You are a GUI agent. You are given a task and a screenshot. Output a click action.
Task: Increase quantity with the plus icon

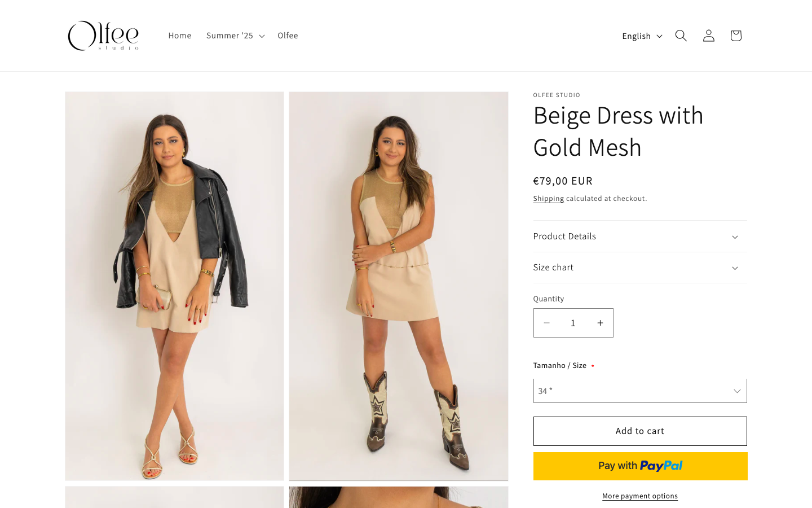tap(600, 323)
